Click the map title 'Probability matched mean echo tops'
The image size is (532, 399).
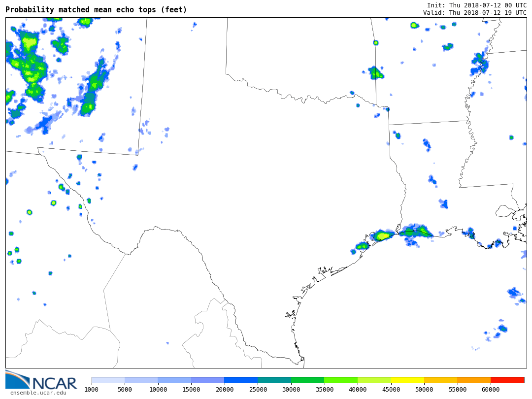tap(96, 10)
